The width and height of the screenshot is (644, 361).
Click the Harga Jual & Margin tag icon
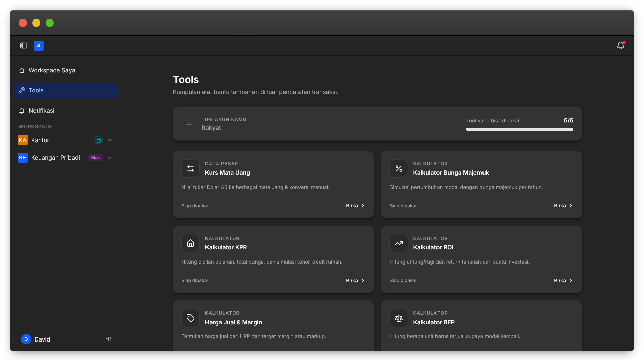[190, 318]
